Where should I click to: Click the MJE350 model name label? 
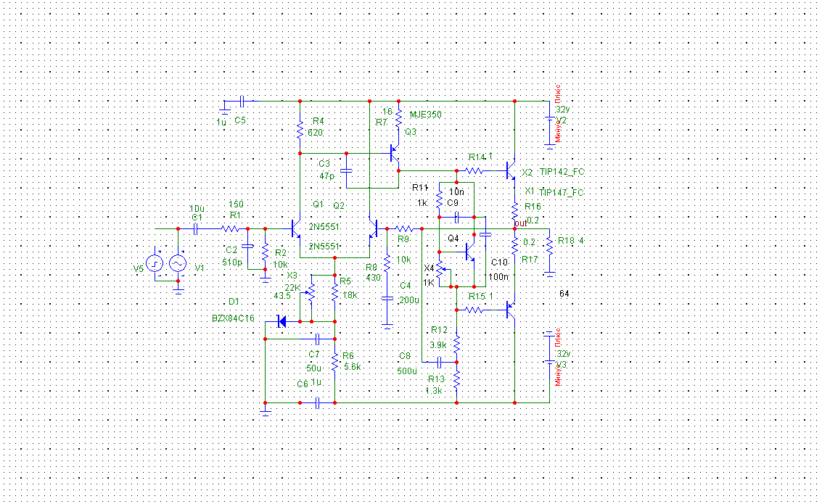pos(425,115)
